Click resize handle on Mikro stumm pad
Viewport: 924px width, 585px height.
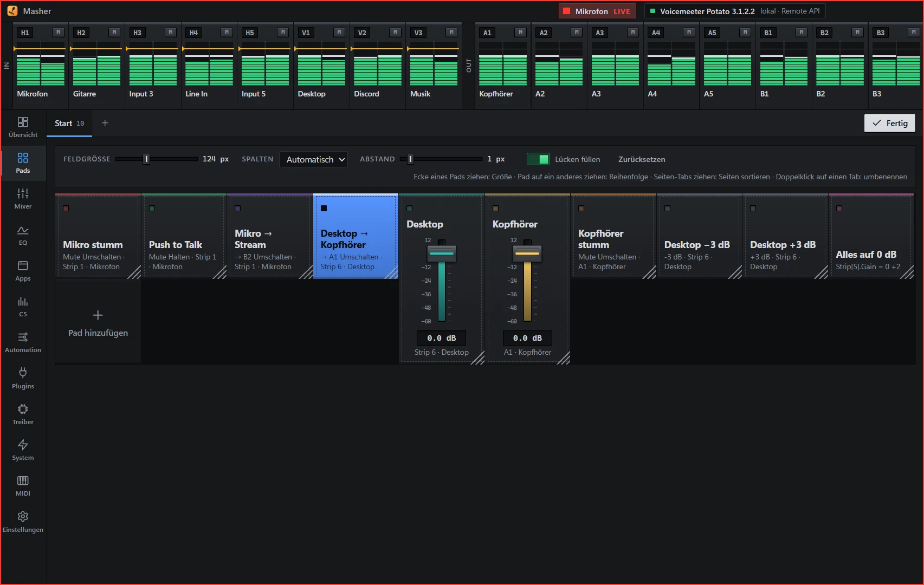[x=134, y=272]
